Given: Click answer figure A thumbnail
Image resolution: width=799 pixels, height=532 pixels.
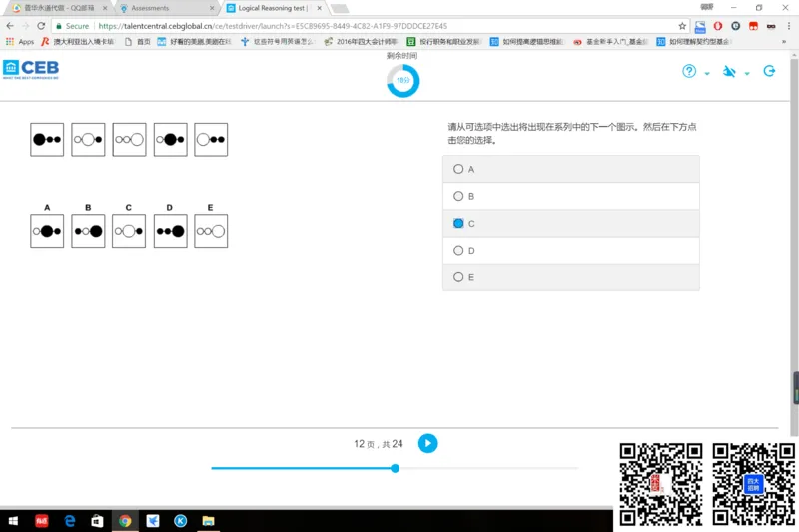Looking at the screenshot, I should [x=47, y=231].
